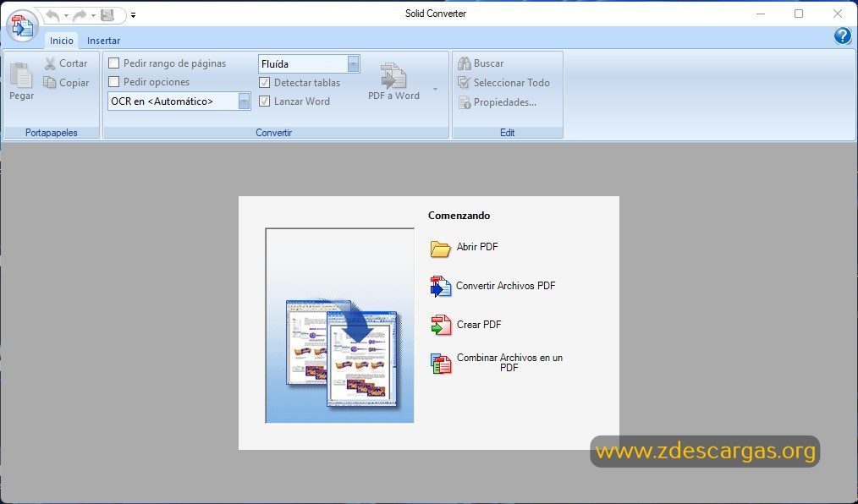Click the Propiedades document icon
This screenshot has width=858, height=504.
click(465, 102)
